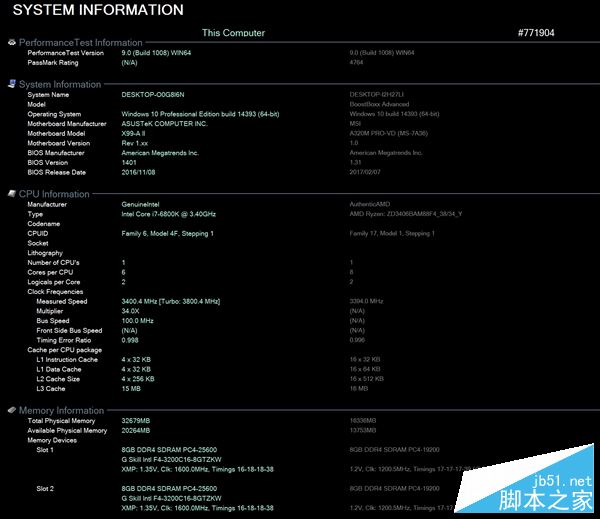Select 'Intel Core i7-6800K @ 3.40GHz'

[168, 214]
